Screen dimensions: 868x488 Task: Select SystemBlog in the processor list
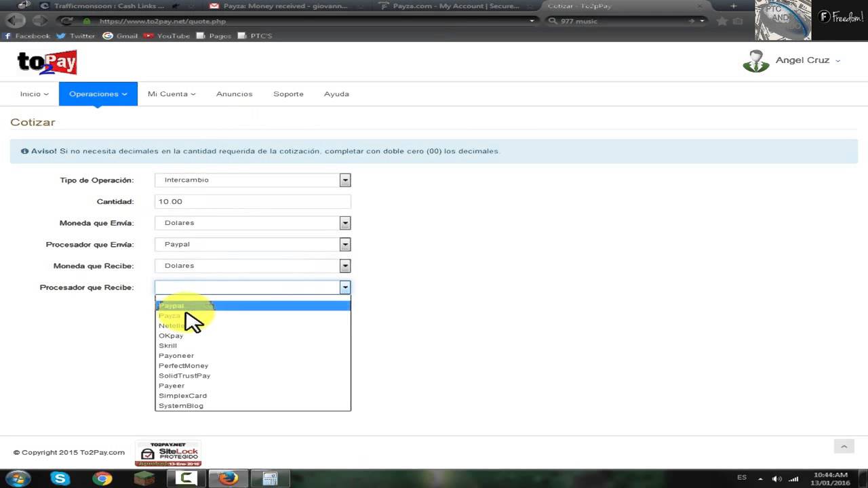click(x=252, y=406)
